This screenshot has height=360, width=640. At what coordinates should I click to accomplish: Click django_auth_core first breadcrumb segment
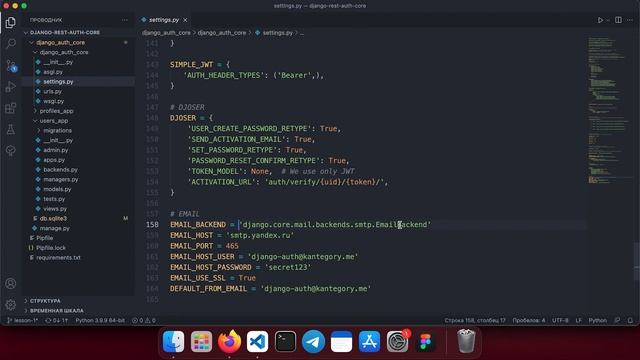166,33
